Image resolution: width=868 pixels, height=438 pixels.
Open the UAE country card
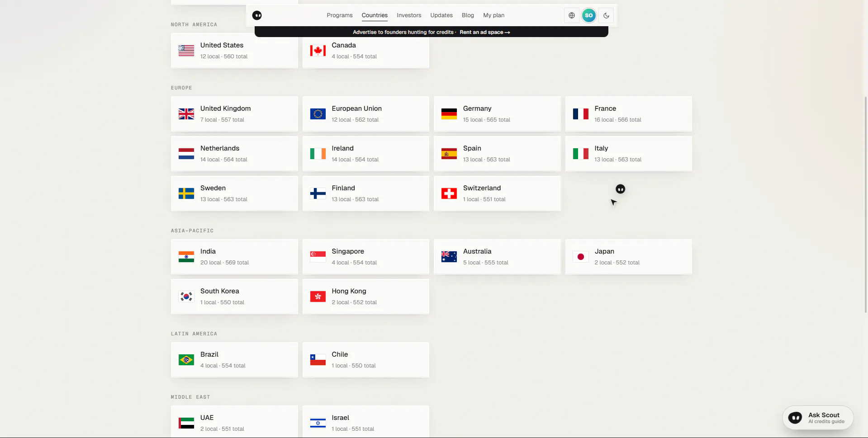coord(234,421)
